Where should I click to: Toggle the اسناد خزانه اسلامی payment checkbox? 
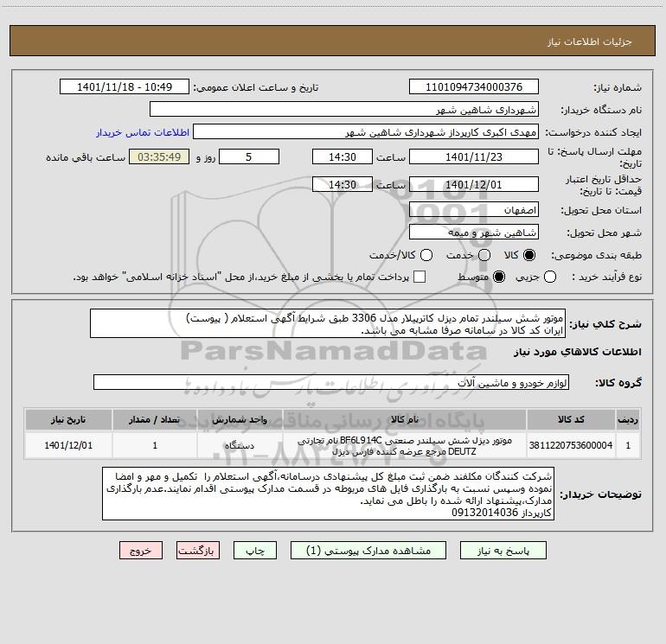(x=419, y=277)
